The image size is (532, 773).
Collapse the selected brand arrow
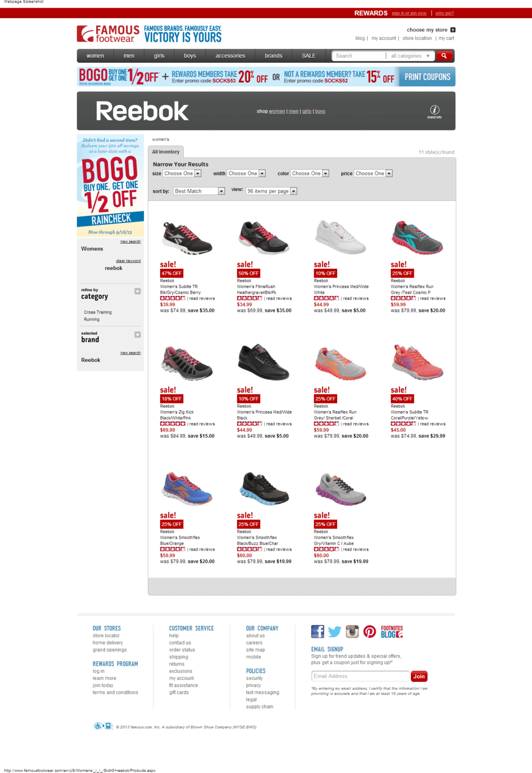[x=138, y=334]
